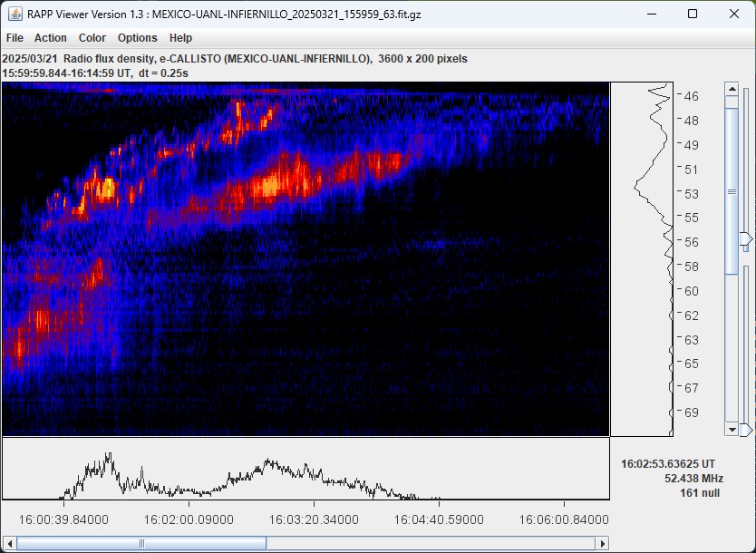Click vertical scrollbar up arrow

pyautogui.click(x=732, y=88)
